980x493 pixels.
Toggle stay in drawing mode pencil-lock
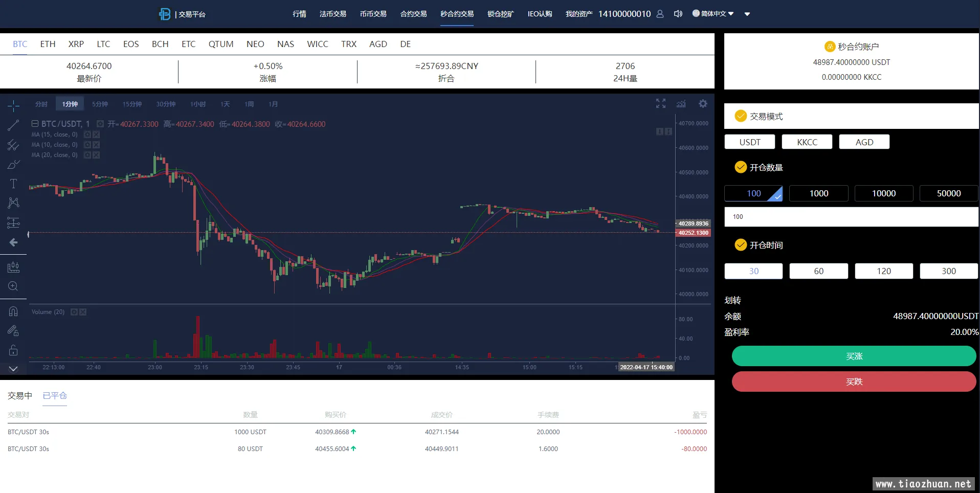click(13, 331)
